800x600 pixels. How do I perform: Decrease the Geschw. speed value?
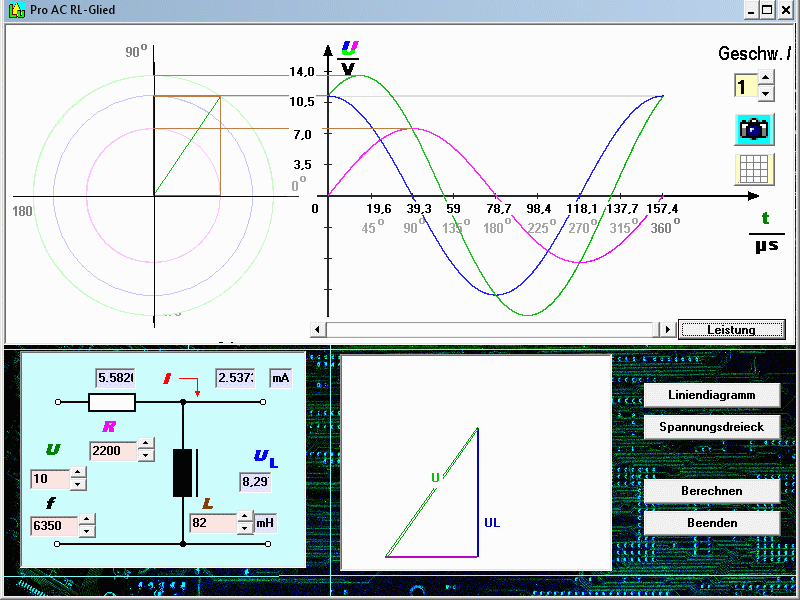(x=765, y=93)
